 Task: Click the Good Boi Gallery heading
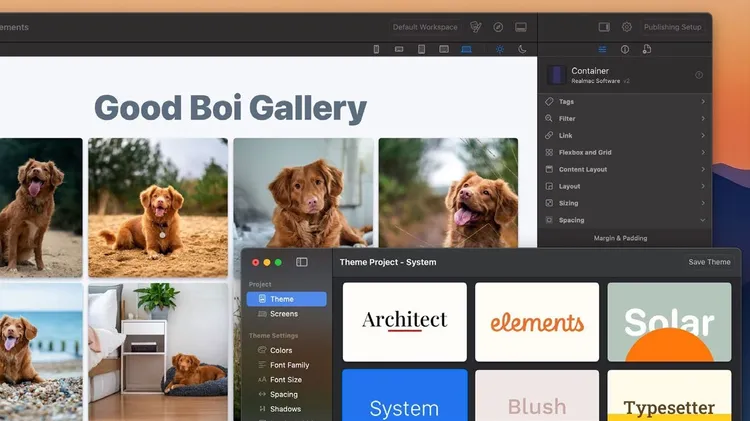click(x=231, y=108)
